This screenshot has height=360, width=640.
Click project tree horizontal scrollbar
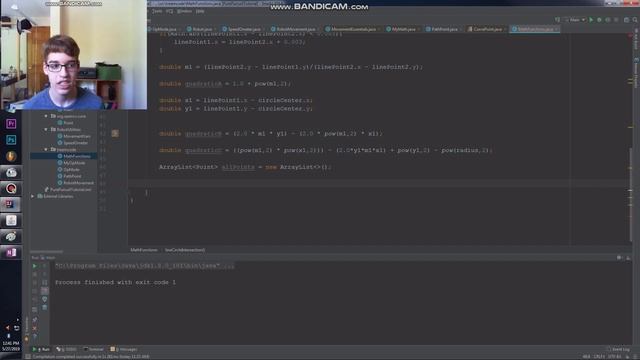[x=47, y=251]
